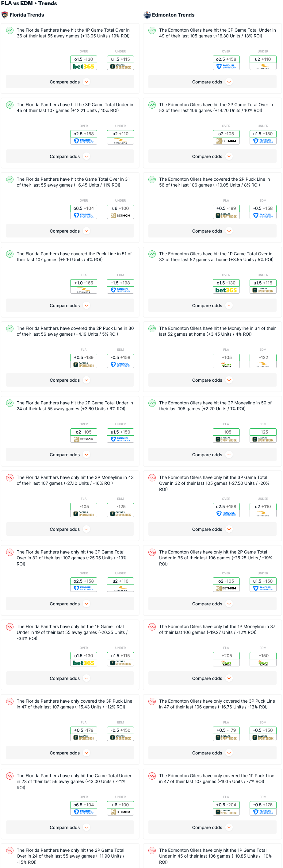283x868 pixels.
Task: Click the Edmonton Oilers team logo
Action: tap(147, 15)
